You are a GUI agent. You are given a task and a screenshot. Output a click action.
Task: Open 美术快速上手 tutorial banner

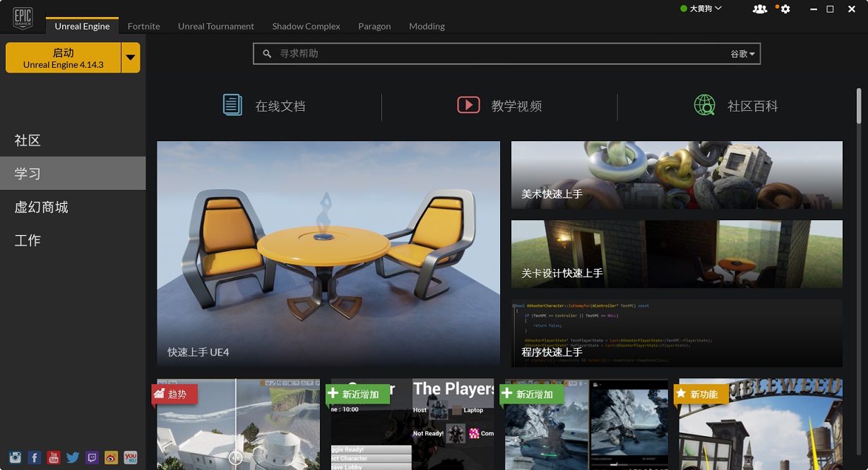pyautogui.click(x=677, y=175)
